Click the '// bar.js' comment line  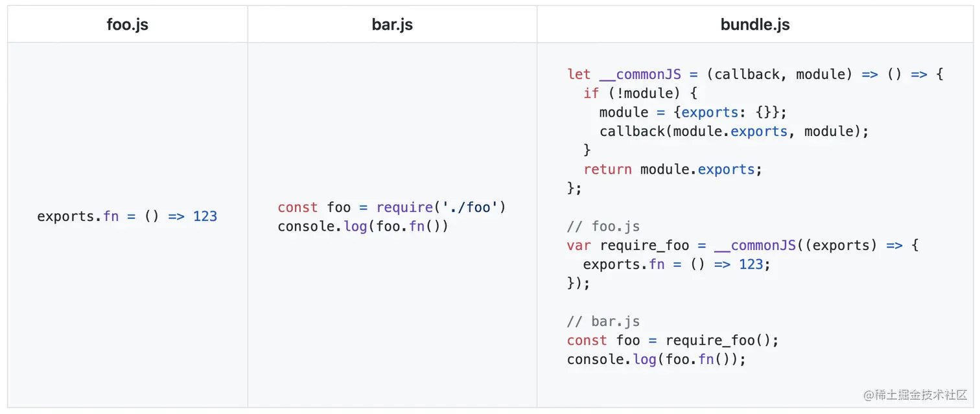pyautogui.click(x=603, y=321)
